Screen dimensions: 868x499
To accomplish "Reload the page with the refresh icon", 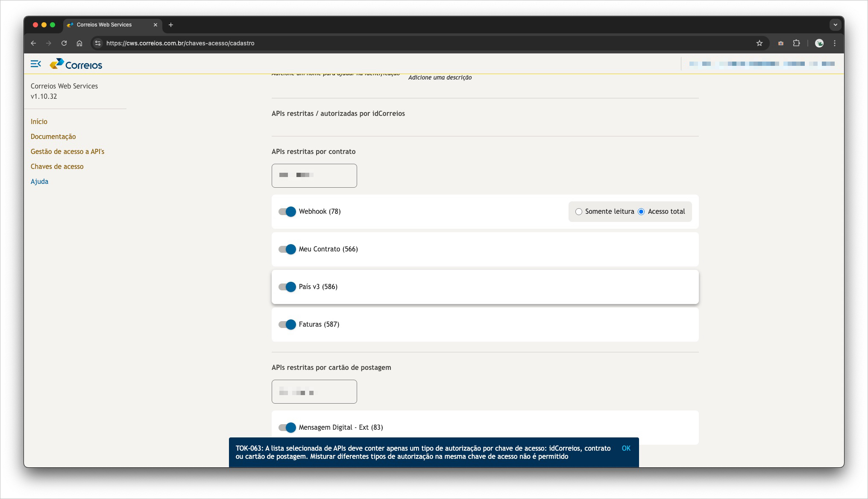I will 64,43.
